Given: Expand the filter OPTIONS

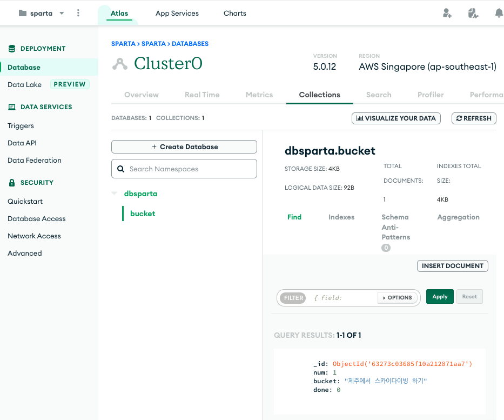Looking at the screenshot, I should [398, 298].
